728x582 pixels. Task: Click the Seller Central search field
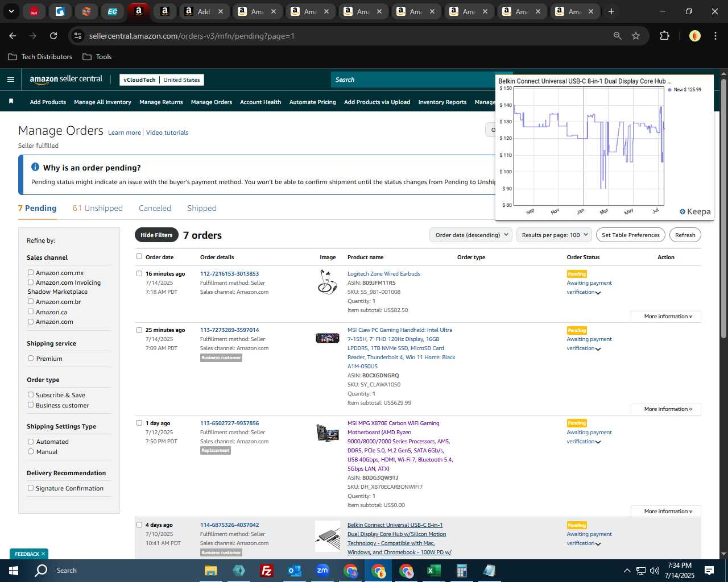[412, 80]
